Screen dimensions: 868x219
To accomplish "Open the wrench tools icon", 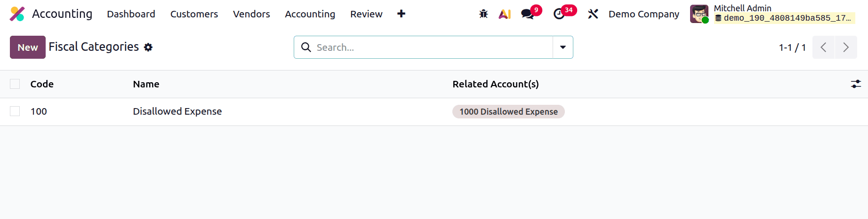I will (x=593, y=14).
